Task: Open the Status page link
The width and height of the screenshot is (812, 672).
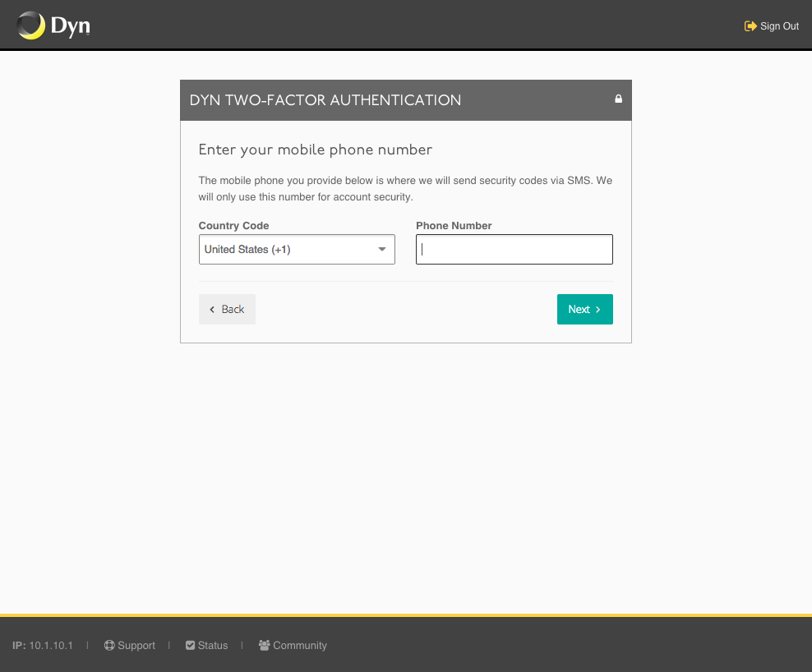Action: (206, 645)
